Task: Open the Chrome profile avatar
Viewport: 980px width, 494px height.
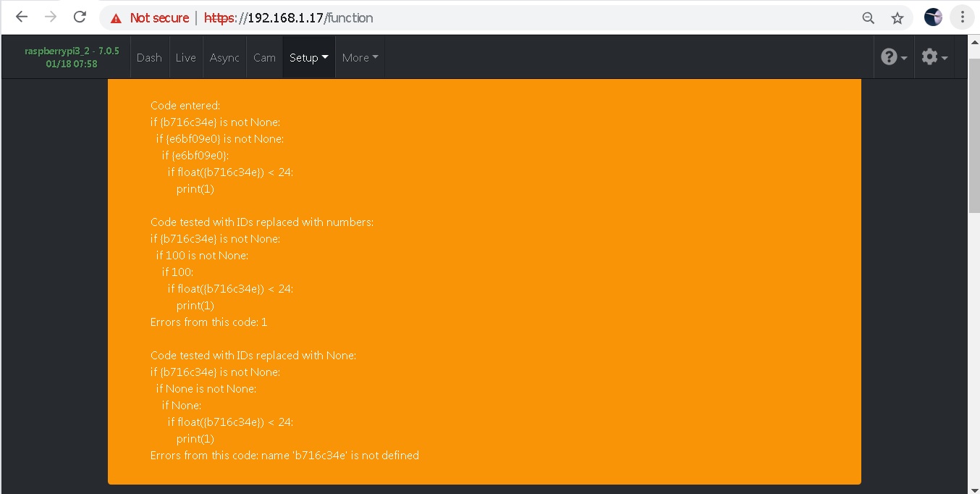Action: click(x=933, y=17)
